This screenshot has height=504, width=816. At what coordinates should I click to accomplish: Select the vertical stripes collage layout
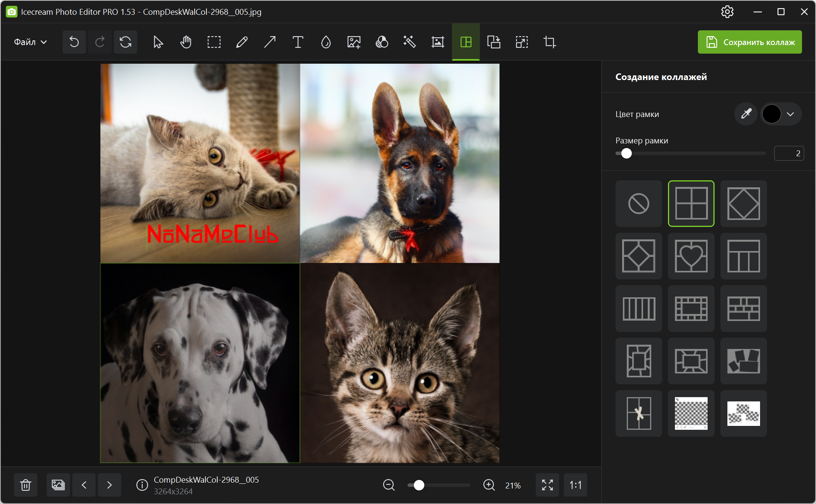[x=638, y=309]
